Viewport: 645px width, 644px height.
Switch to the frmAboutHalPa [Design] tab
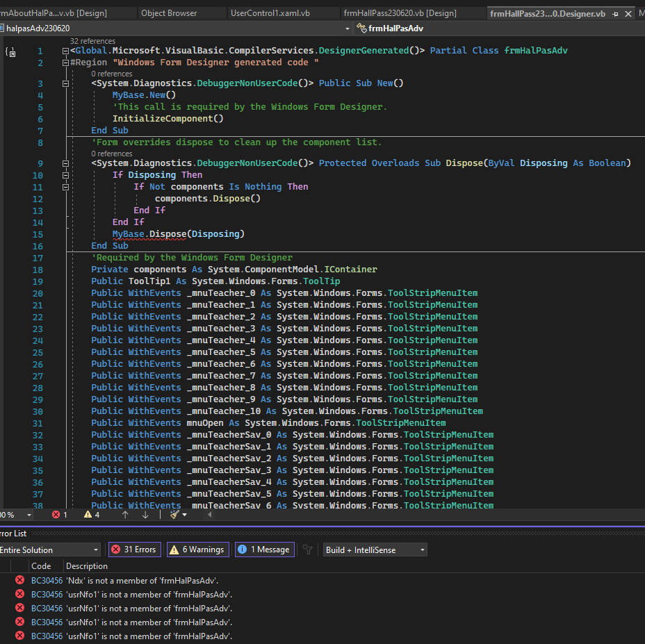pyautogui.click(x=54, y=13)
